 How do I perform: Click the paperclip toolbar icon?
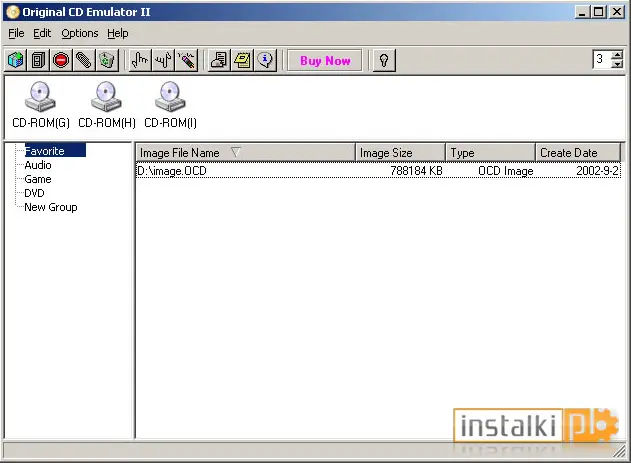point(84,61)
